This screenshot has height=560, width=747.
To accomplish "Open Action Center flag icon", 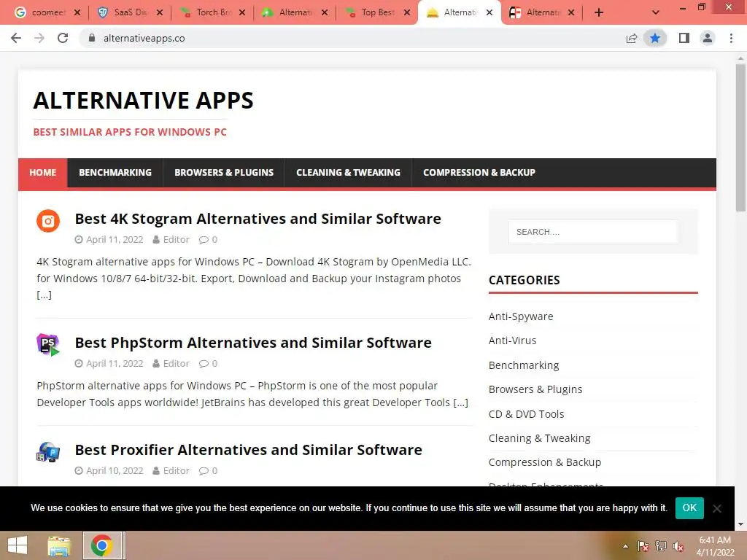I will (643, 546).
